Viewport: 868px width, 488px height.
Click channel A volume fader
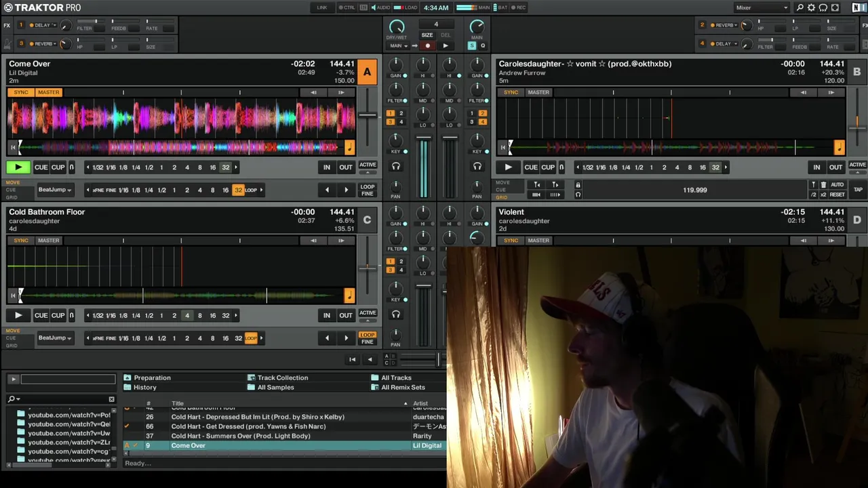pyautogui.click(x=423, y=139)
